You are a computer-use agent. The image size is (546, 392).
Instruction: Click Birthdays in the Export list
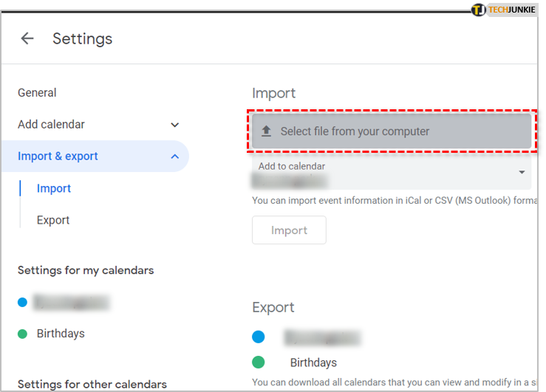coord(313,362)
